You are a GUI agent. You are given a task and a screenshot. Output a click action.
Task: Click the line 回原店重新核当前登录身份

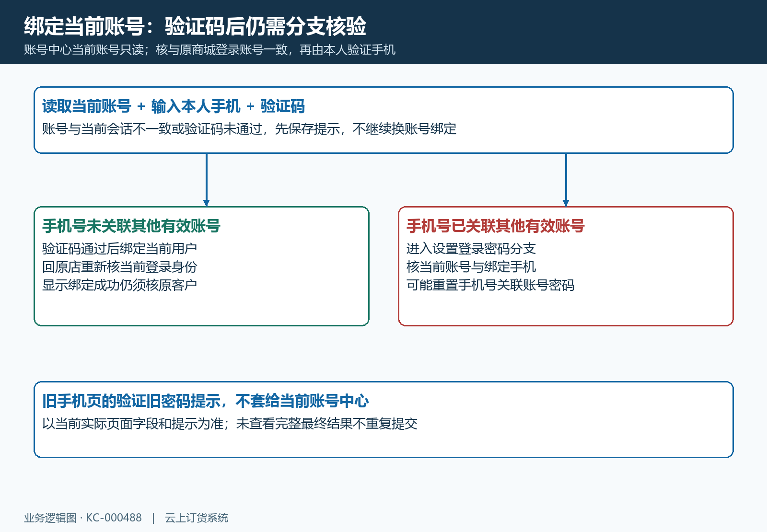click(x=119, y=267)
